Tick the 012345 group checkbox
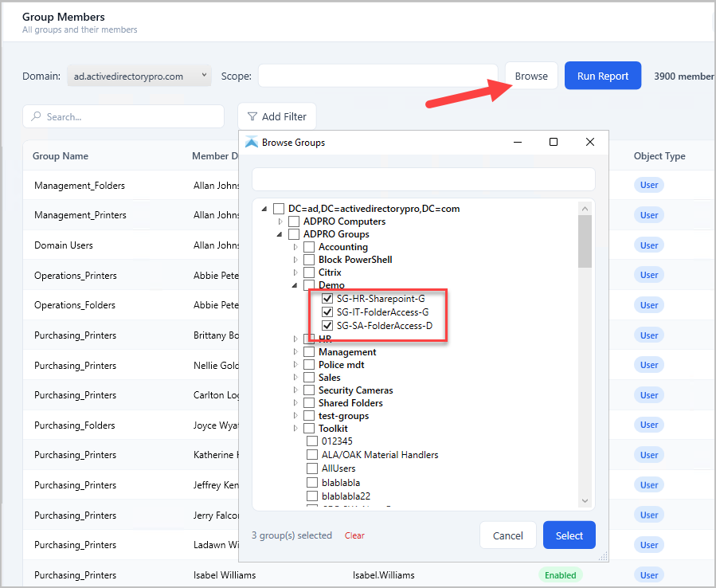 [312, 441]
